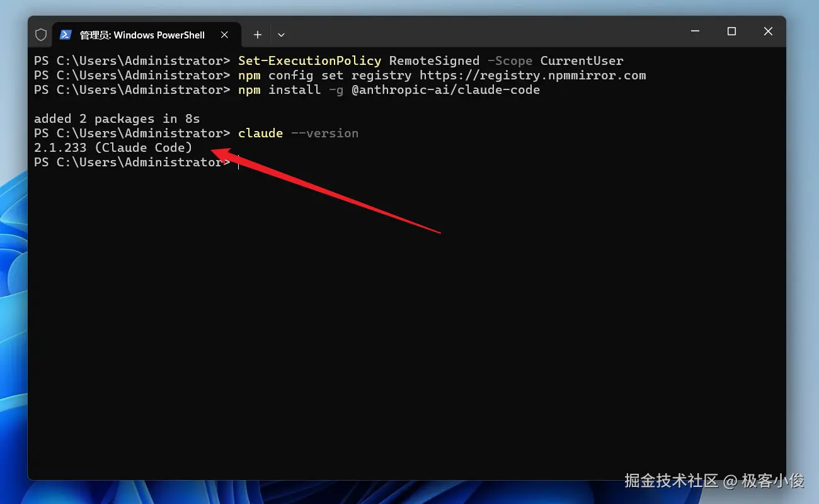Viewport: 819px width, 504px height.
Task: Expand the new tab profile dropdown chevron
Action: [x=281, y=35]
